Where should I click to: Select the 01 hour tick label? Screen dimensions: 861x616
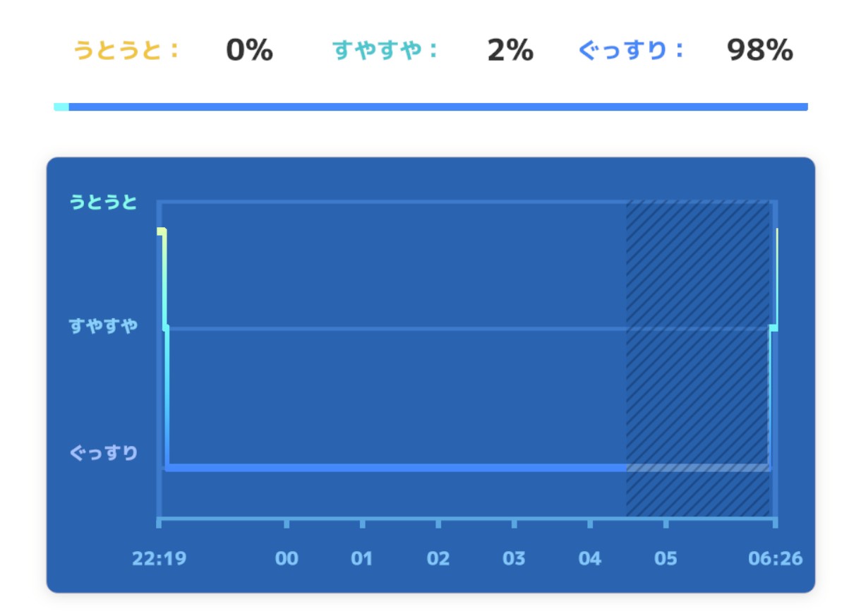(362, 559)
